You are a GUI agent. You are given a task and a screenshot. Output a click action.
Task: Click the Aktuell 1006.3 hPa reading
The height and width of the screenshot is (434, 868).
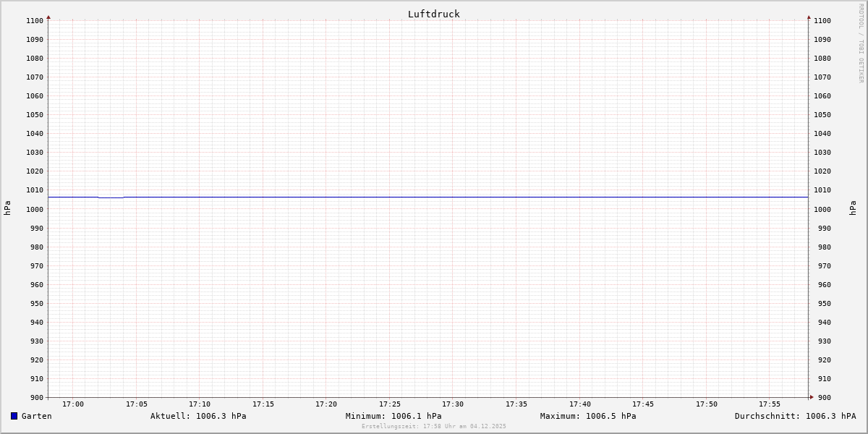point(198,416)
